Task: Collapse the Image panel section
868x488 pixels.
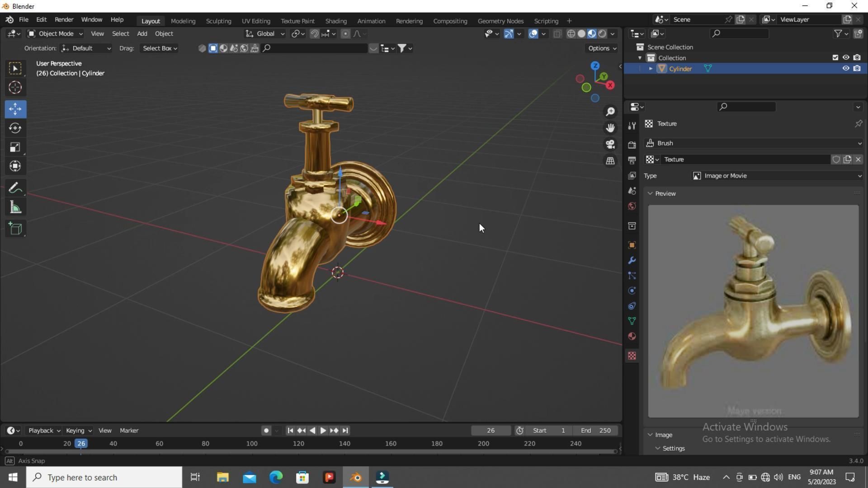Action: [650, 435]
